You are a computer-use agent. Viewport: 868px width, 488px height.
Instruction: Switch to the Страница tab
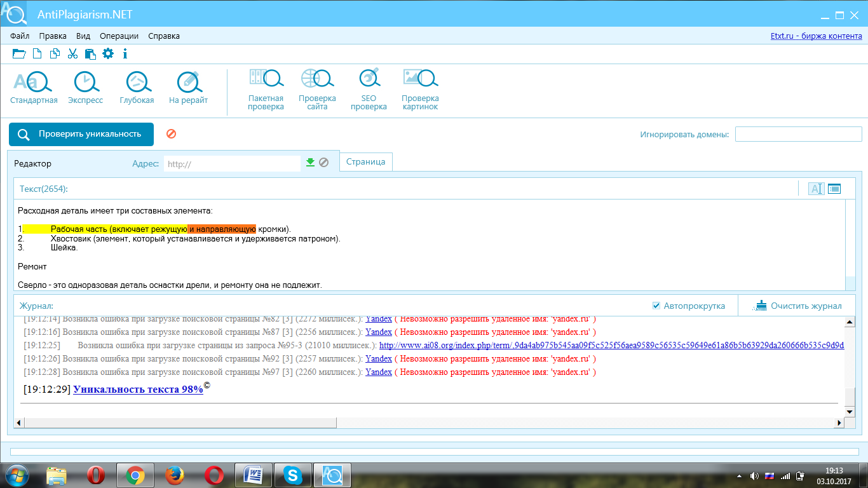366,161
